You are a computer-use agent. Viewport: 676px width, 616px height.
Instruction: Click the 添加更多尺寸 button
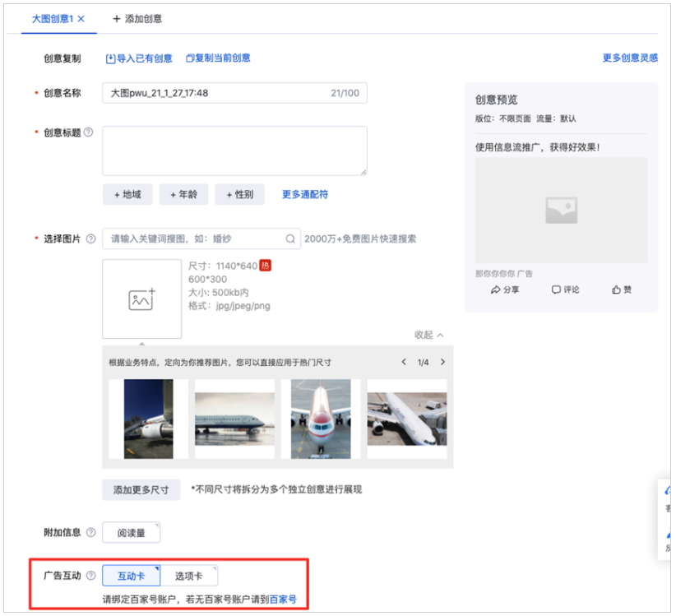(141, 489)
